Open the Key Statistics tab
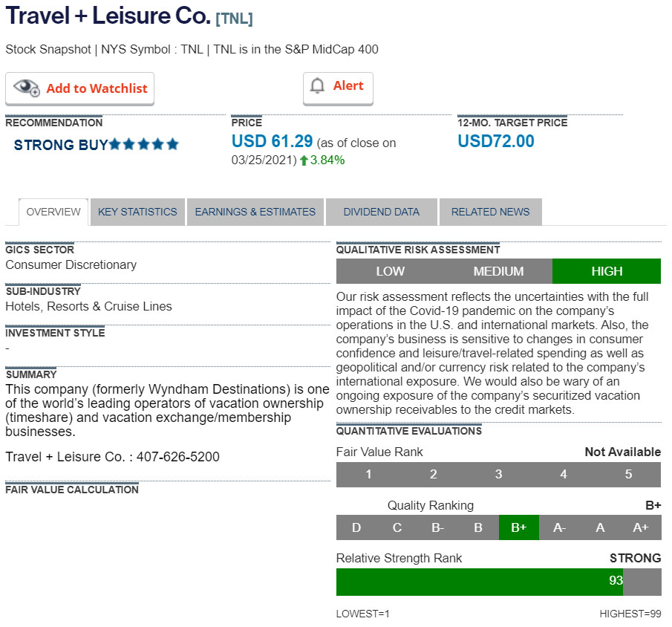The width and height of the screenshot is (672, 627). point(137,212)
